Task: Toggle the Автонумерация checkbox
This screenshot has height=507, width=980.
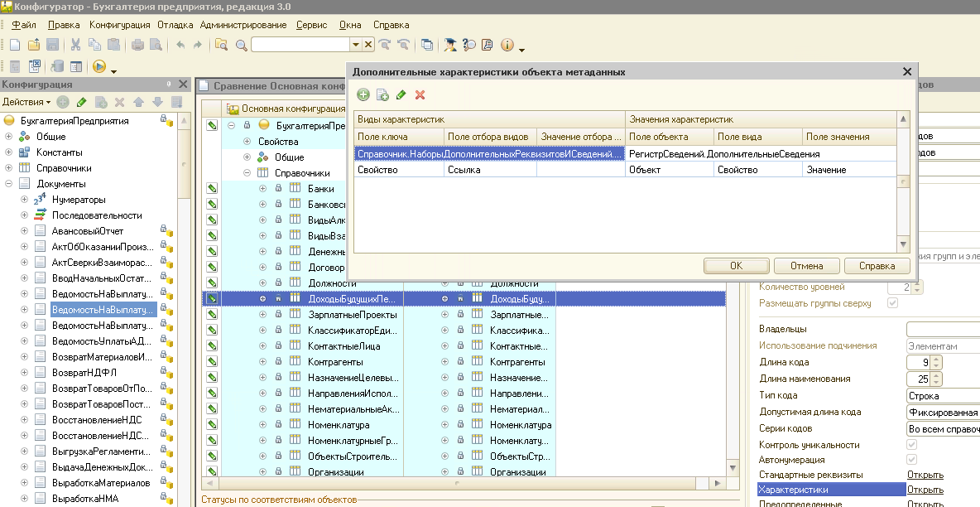Action: click(913, 460)
